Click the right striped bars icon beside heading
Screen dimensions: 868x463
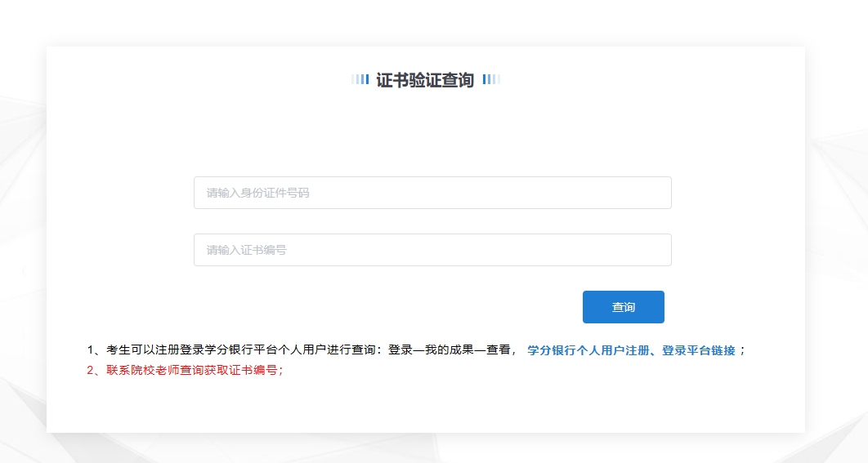491,79
